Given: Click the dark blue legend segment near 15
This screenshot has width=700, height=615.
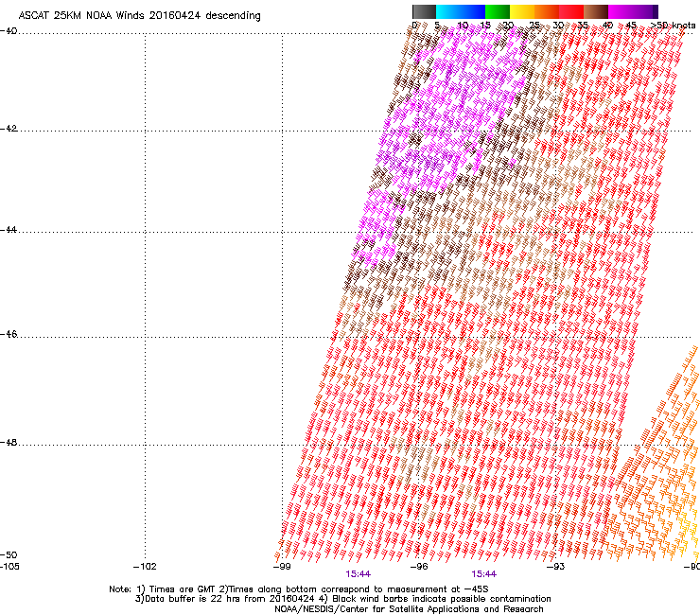Looking at the screenshot, I should 473,11.
